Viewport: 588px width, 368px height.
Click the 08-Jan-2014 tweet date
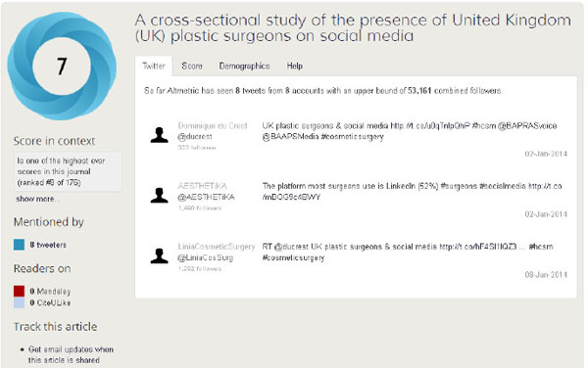546,275
